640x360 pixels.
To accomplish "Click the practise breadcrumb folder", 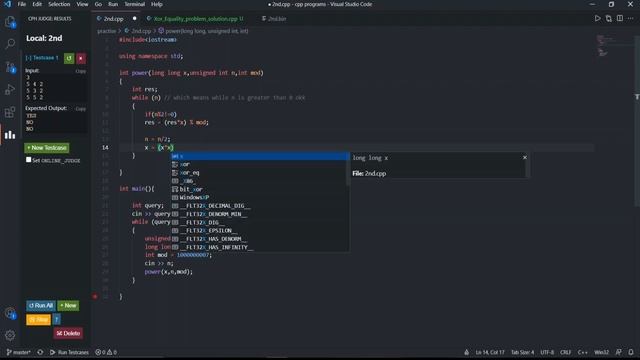I will tap(107, 31).
